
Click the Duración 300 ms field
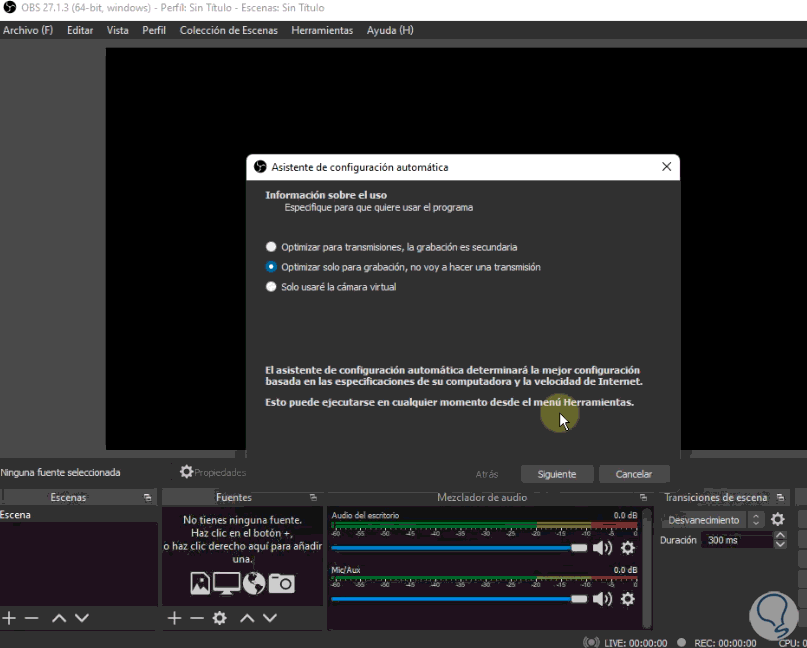pyautogui.click(x=738, y=540)
